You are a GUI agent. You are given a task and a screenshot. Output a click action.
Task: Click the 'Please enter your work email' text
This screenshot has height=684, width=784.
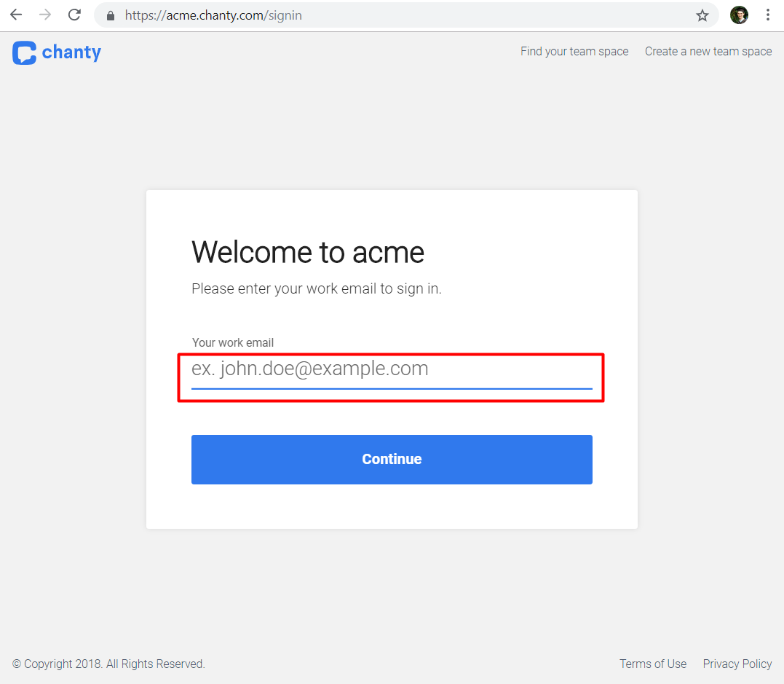coord(317,288)
